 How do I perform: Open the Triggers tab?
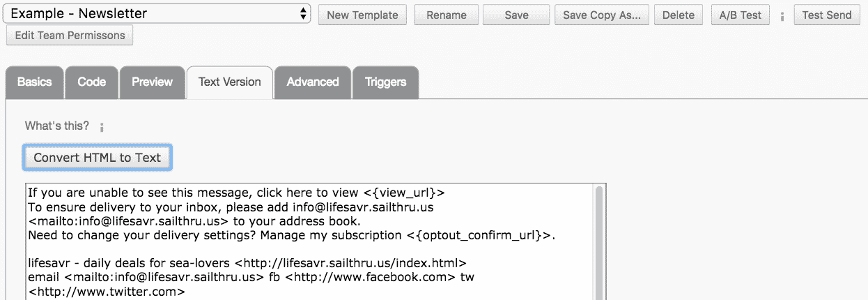coord(385,82)
